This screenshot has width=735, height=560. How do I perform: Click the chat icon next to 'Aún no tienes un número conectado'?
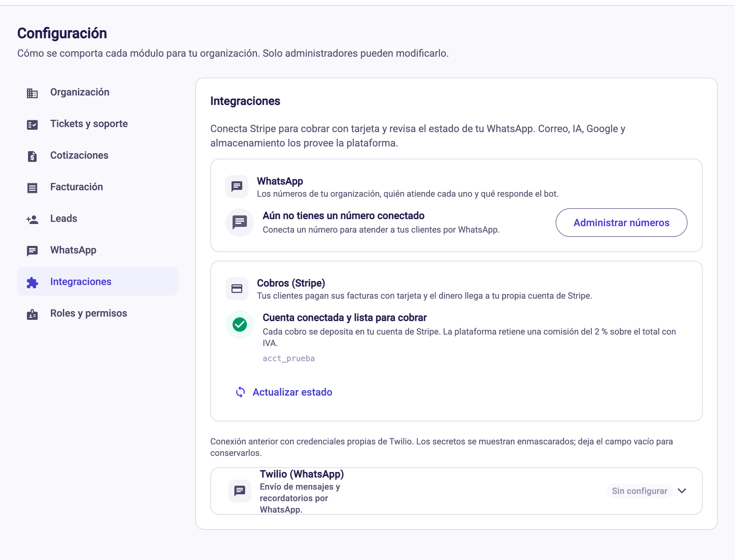(x=240, y=222)
